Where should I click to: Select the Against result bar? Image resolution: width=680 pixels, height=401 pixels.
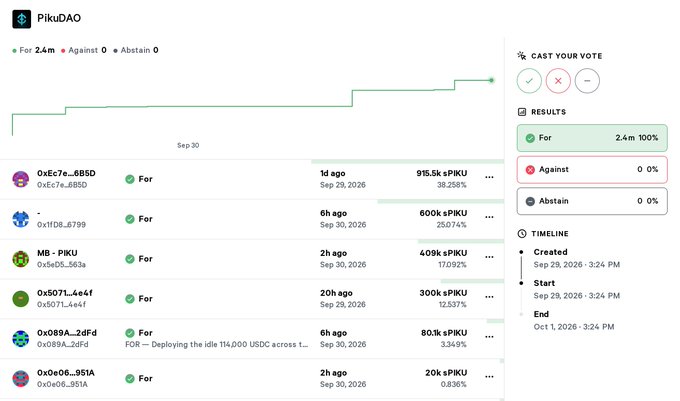tap(592, 170)
